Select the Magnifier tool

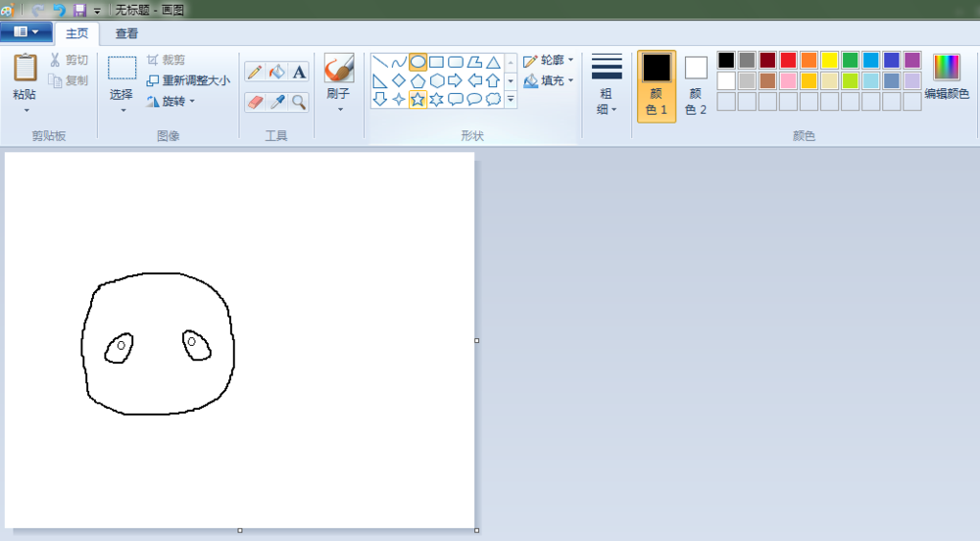coord(299,102)
